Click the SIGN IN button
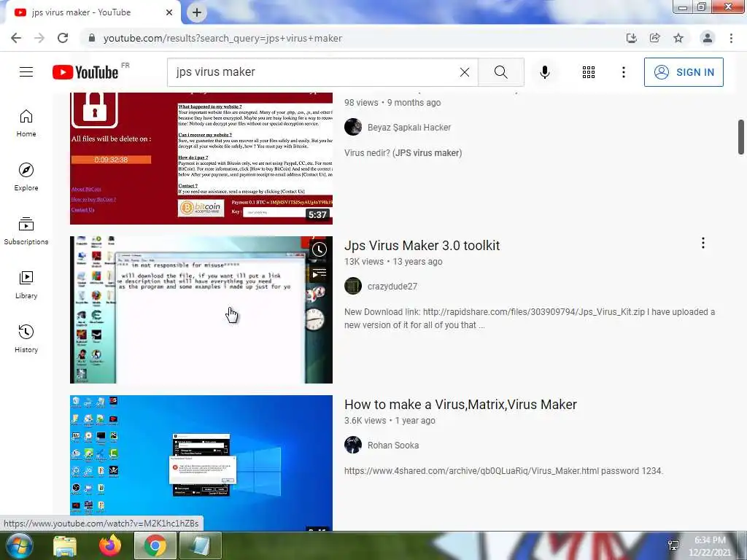This screenshot has height=560, width=747. pos(684,72)
